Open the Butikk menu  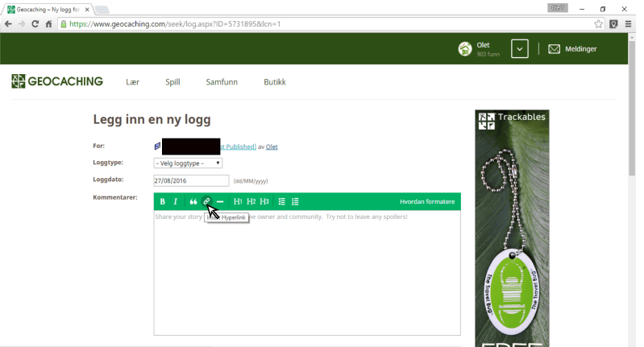coord(275,82)
